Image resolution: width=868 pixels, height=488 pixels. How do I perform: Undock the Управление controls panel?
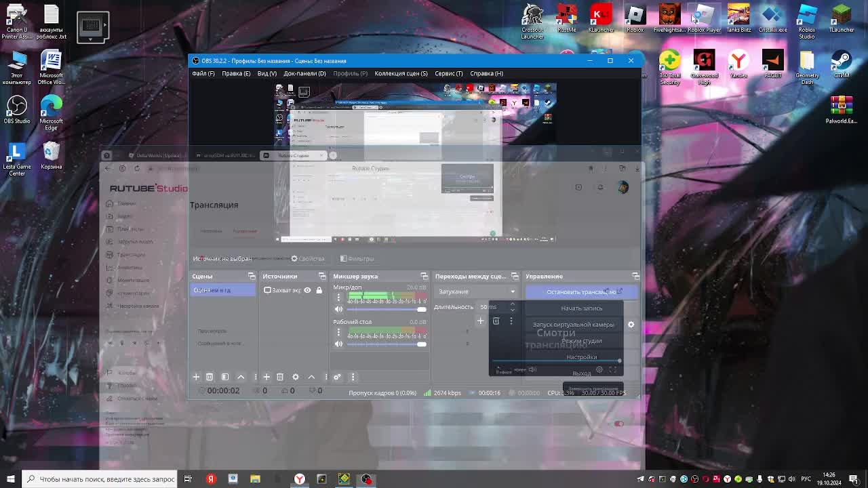tap(635, 277)
